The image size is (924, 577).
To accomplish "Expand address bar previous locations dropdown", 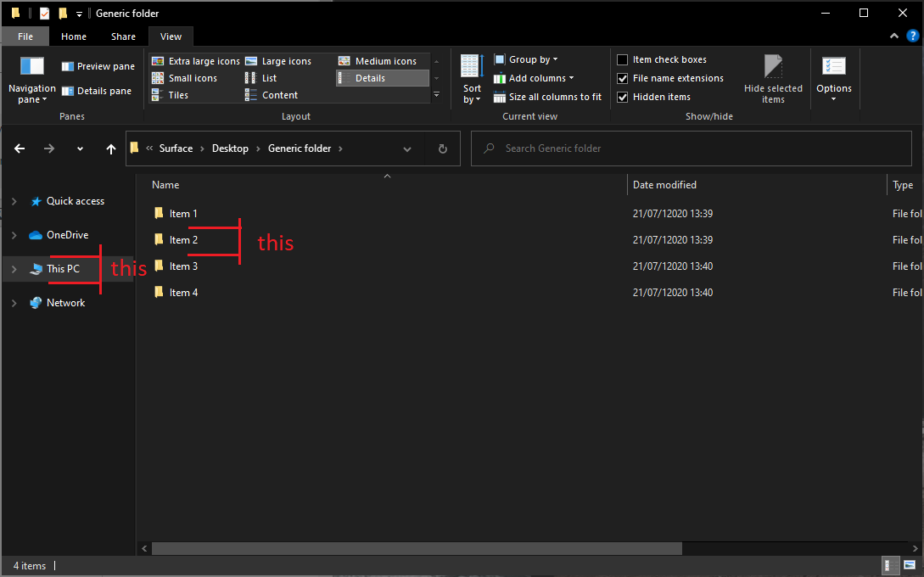I will (407, 148).
